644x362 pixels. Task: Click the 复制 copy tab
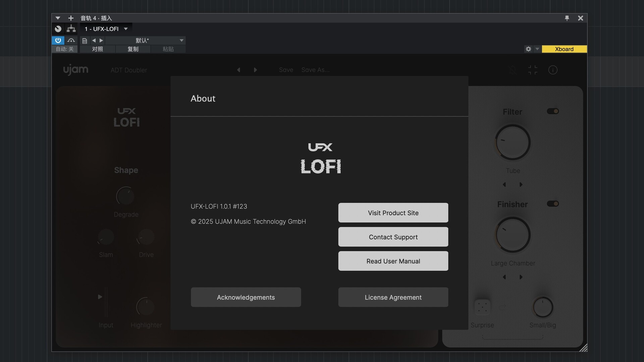pyautogui.click(x=133, y=49)
